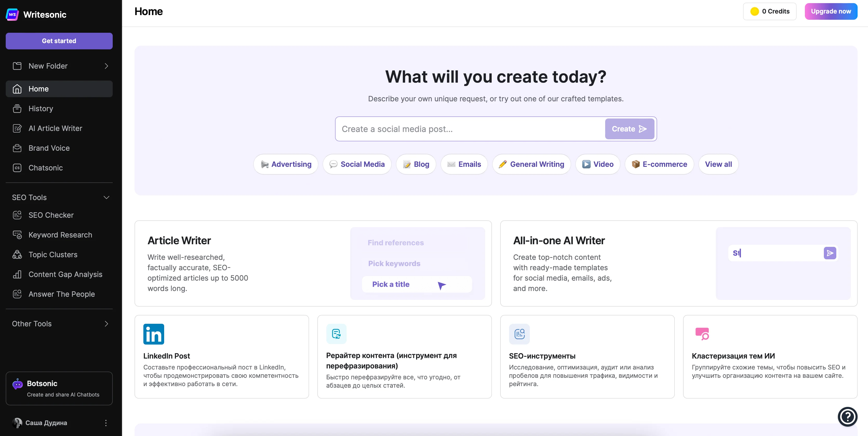This screenshot has width=868, height=436.
Task: Open the help question mark icon
Action: coord(847,417)
